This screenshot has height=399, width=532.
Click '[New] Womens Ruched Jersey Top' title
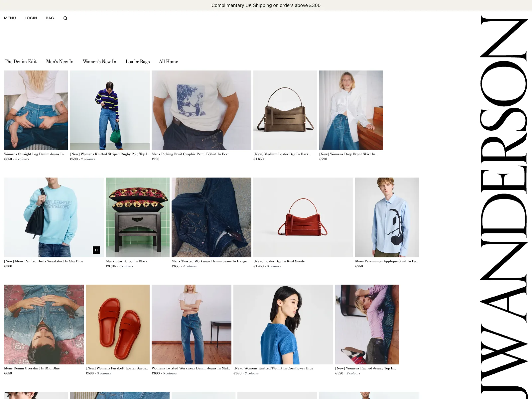pyautogui.click(x=366, y=368)
